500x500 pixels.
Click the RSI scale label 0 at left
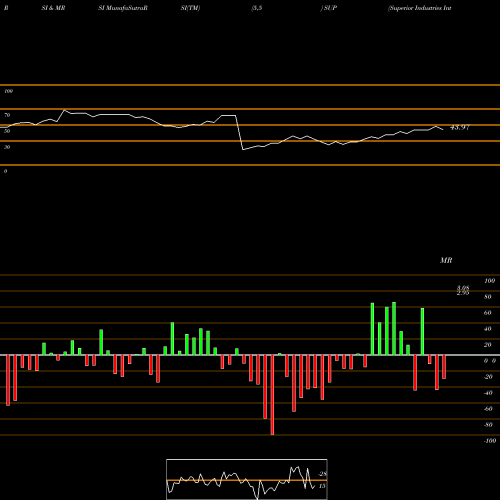(5, 171)
